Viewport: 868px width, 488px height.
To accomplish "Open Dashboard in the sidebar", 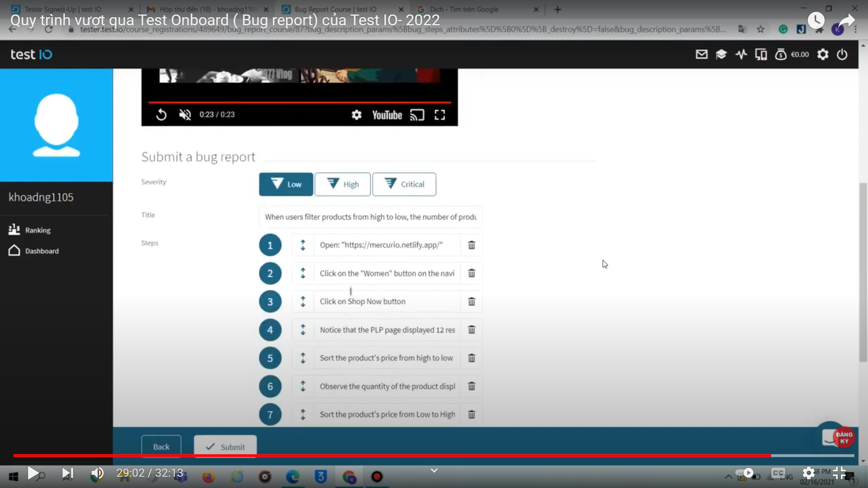I will coord(42,251).
